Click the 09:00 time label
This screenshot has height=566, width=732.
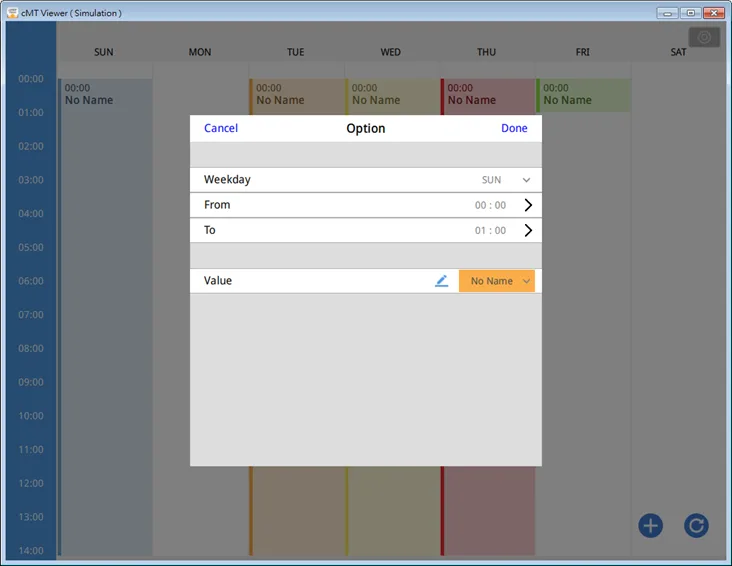click(x=31, y=382)
